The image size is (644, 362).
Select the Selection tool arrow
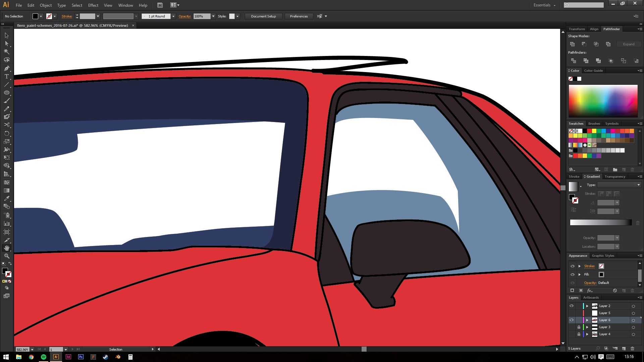coord(6,36)
